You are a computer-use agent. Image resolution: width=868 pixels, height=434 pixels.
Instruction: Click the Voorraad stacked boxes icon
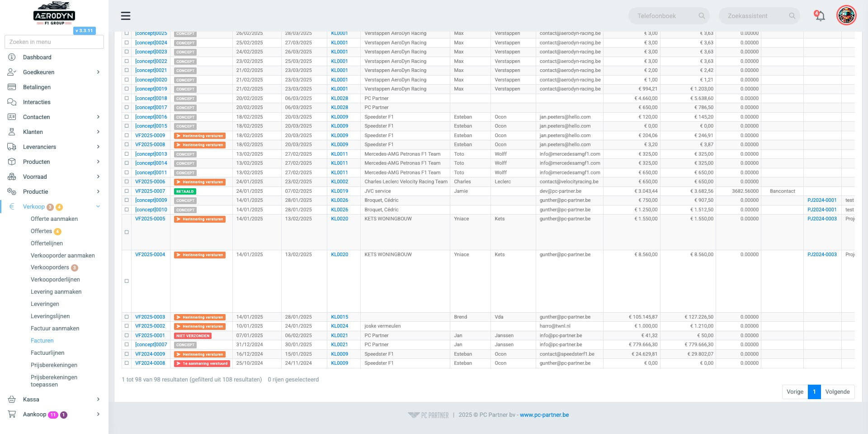click(x=12, y=177)
